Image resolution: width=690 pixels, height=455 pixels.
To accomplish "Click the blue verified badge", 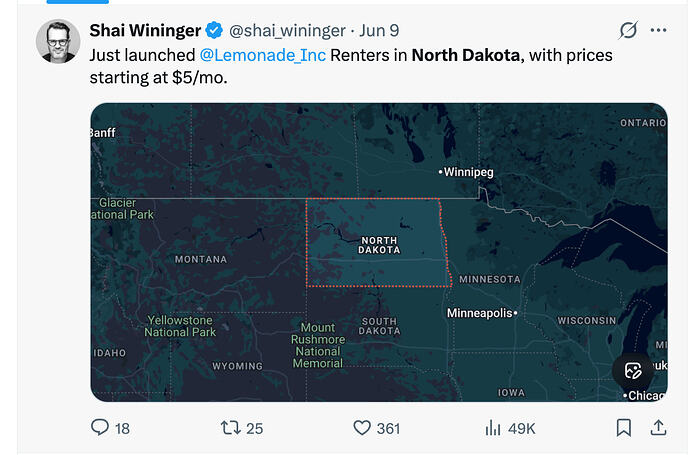I will (214, 30).
